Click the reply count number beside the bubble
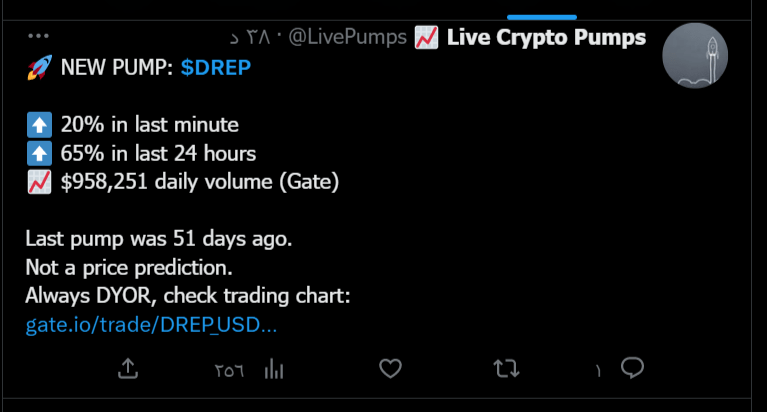Screen dimensions: 767x412 click(598, 371)
